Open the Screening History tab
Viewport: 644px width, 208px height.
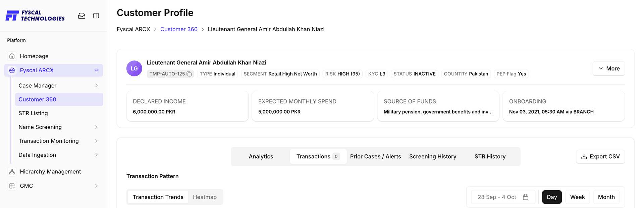tap(433, 157)
